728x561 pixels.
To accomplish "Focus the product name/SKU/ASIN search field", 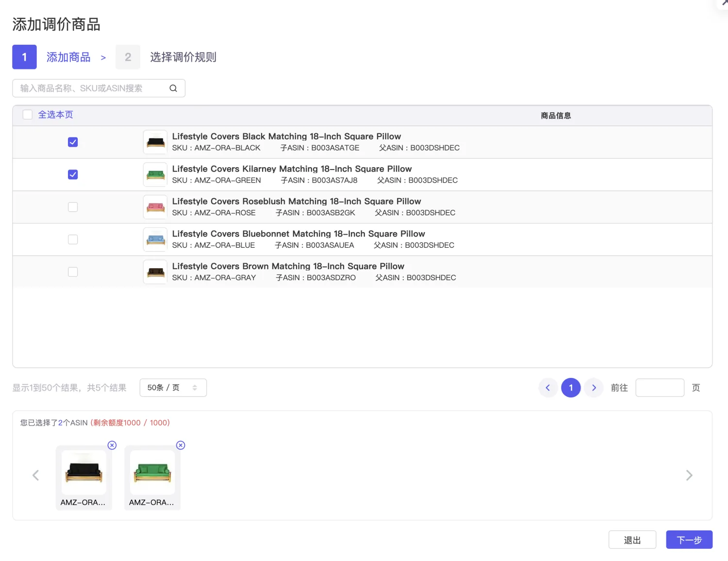I will (x=99, y=88).
